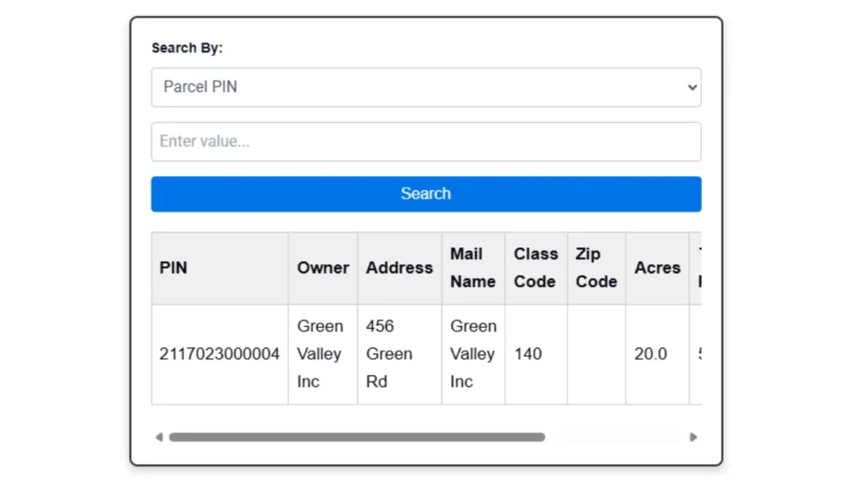Screen dimensions: 868x488
Task: Click the horizontal scrollbar thumb
Action: click(356, 437)
